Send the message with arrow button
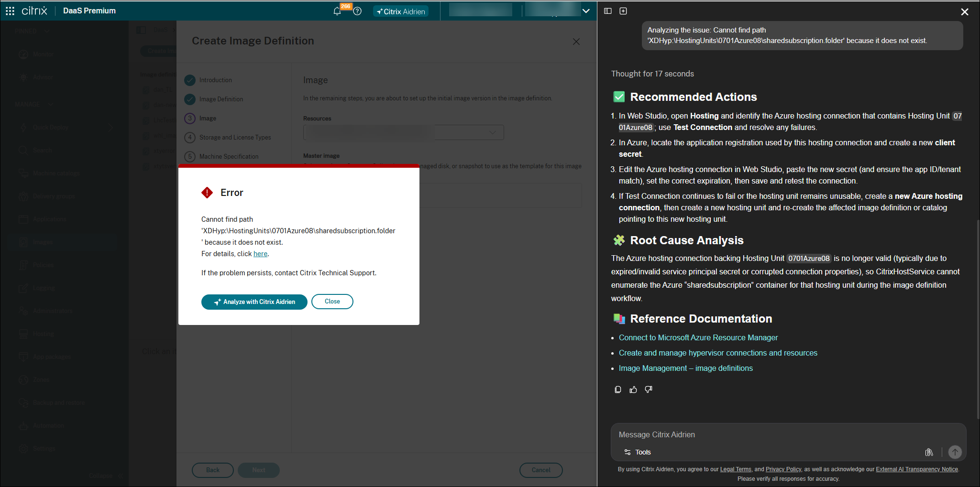 pyautogui.click(x=955, y=452)
